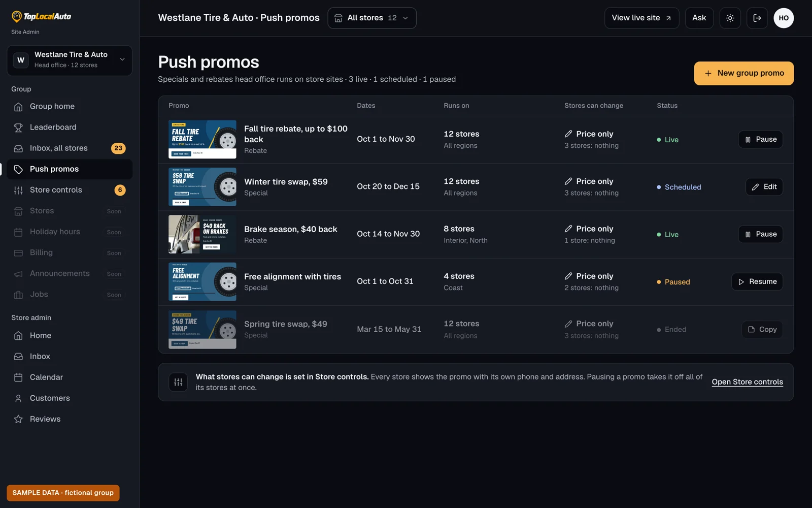Click the Winter tire swap, $59 title
The image size is (812, 508).
(x=286, y=182)
